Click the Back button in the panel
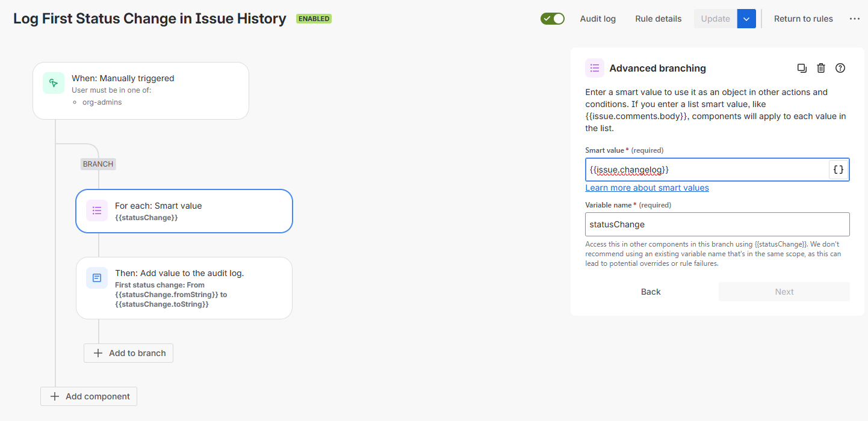 click(651, 292)
